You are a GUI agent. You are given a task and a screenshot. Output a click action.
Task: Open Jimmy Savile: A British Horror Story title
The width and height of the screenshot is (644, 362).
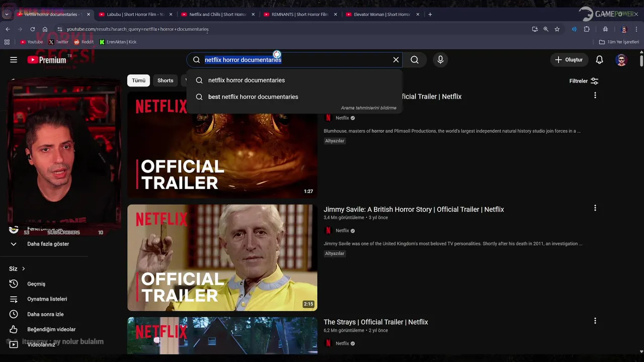point(414,209)
